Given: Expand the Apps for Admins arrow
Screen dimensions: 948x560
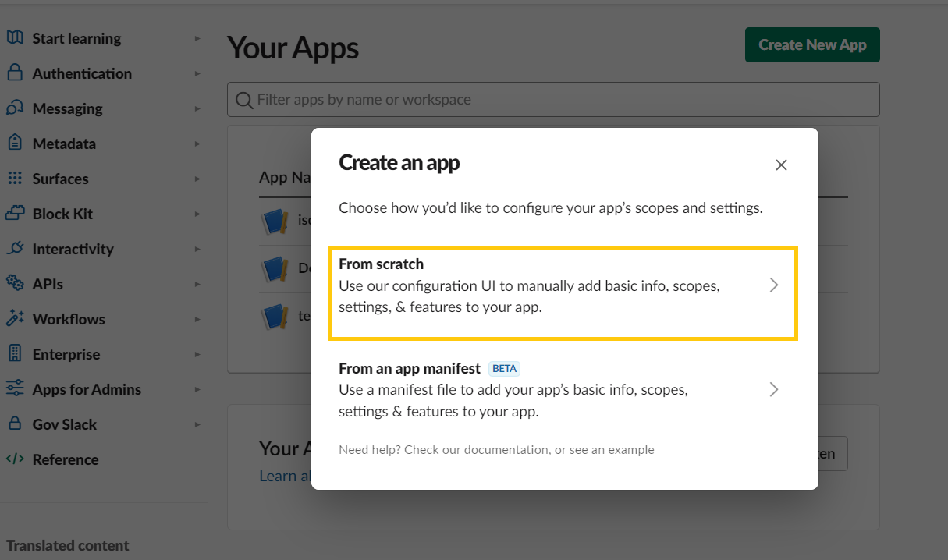Looking at the screenshot, I should 197,389.
